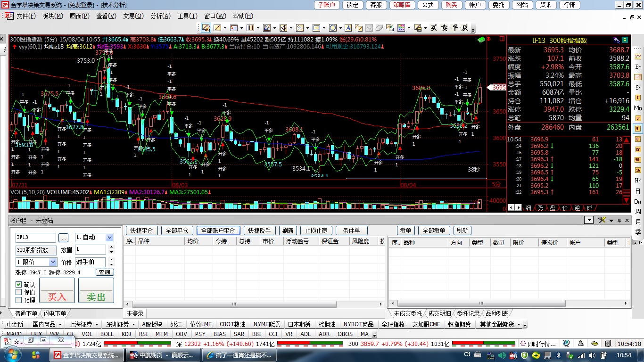Select the 10-minute period sidebar icon

click(x=638, y=139)
